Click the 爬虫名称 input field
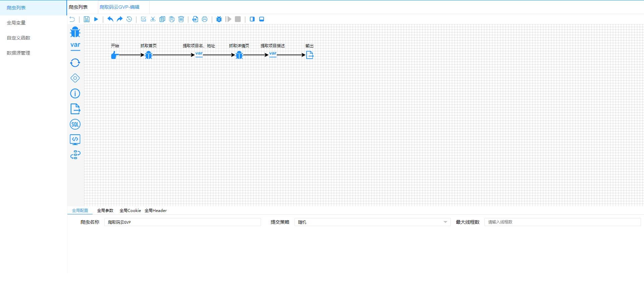The image size is (644, 288). (x=182, y=222)
